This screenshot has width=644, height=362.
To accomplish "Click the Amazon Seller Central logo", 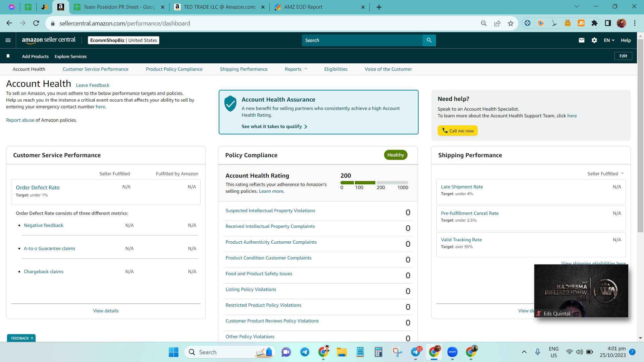I will pyautogui.click(x=49, y=40).
